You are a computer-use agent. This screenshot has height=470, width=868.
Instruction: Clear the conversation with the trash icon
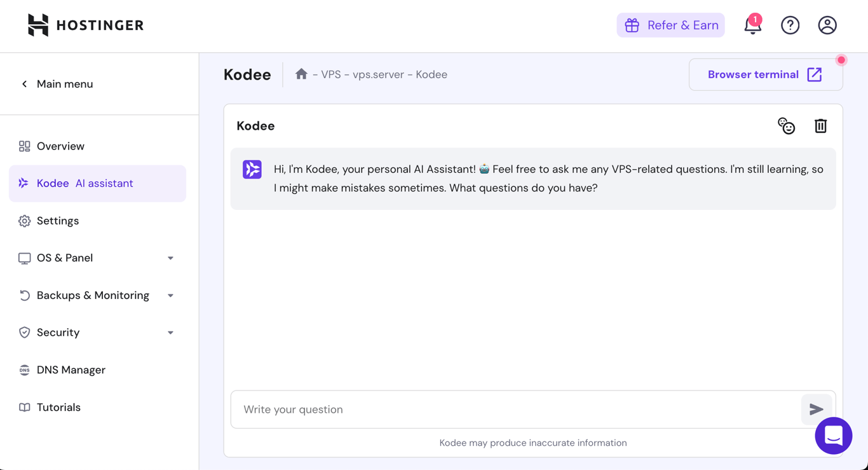tap(820, 126)
